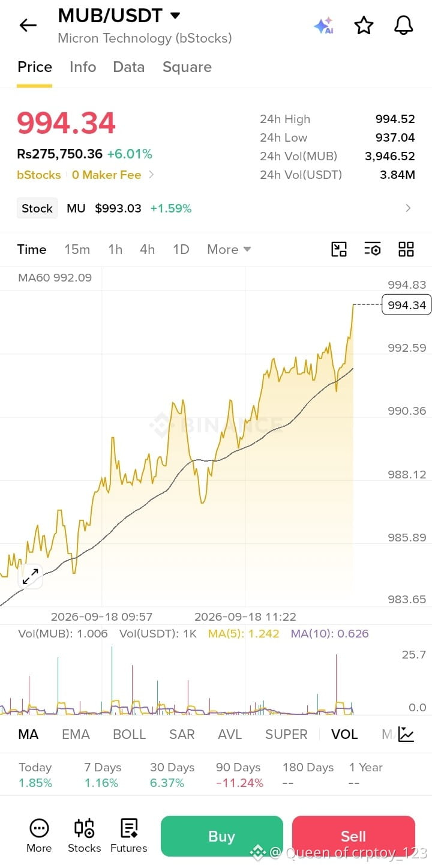The height and width of the screenshot is (868, 432).
Task: Open price alert bell icon
Action: point(404,25)
